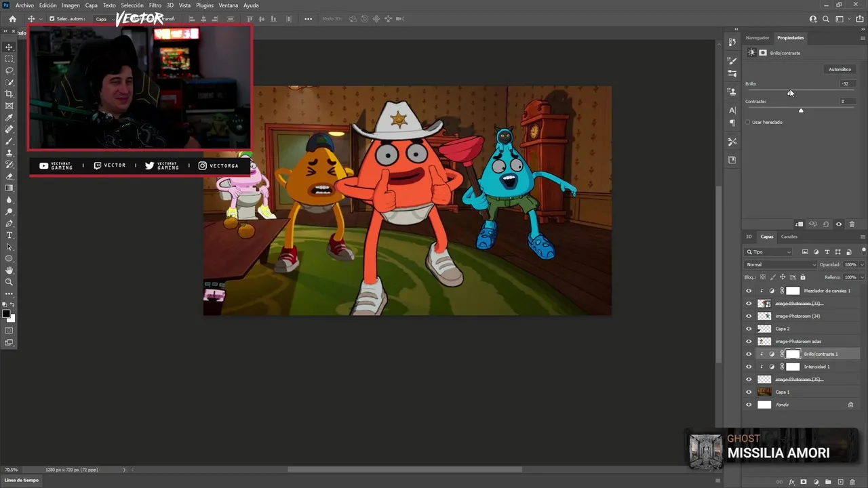Open the History panel icon
The image size is (868, 488).
(732, 42)
